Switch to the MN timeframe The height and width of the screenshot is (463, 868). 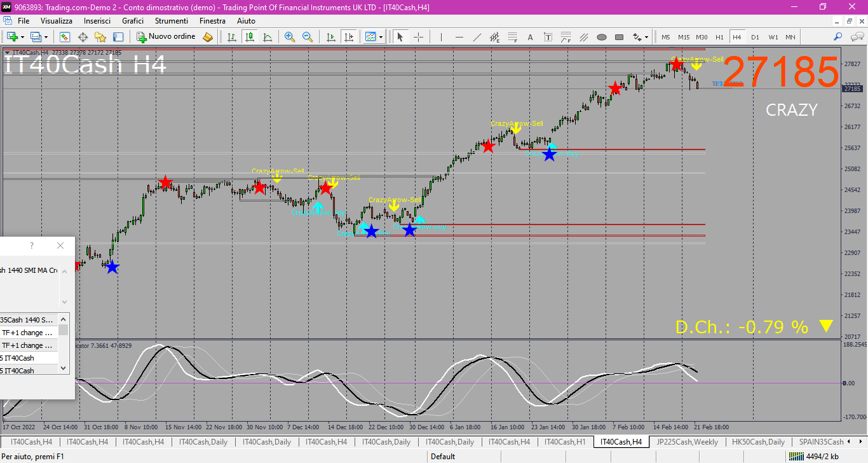(790, 37)
